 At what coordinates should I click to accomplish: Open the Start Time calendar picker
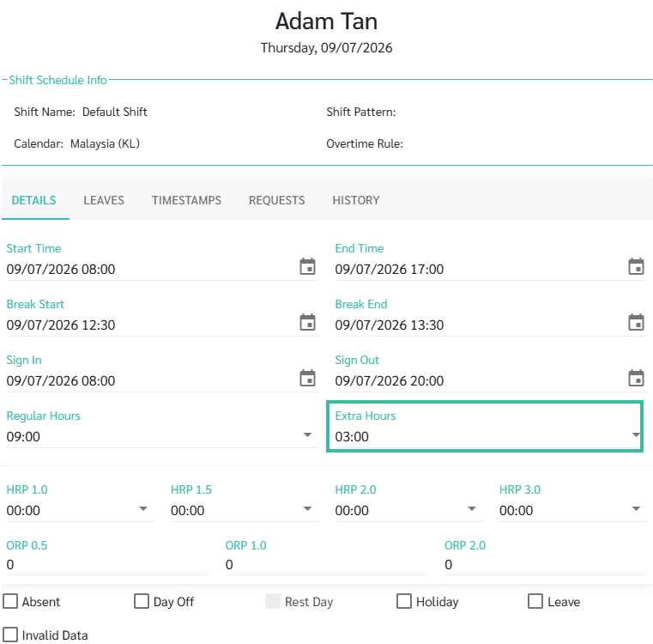tap(307, 267)
